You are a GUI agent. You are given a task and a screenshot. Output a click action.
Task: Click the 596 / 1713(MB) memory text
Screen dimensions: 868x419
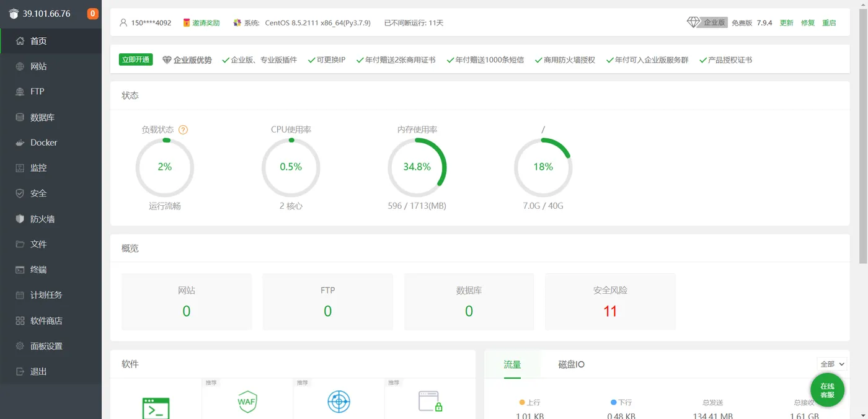[x=417, y=206]
